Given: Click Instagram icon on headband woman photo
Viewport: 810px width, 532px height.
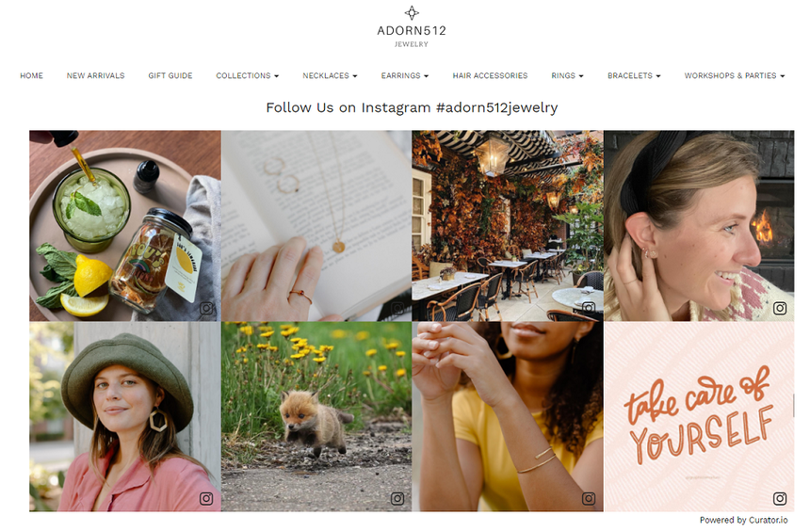Looking at the screenshot, I should point(780,308).
